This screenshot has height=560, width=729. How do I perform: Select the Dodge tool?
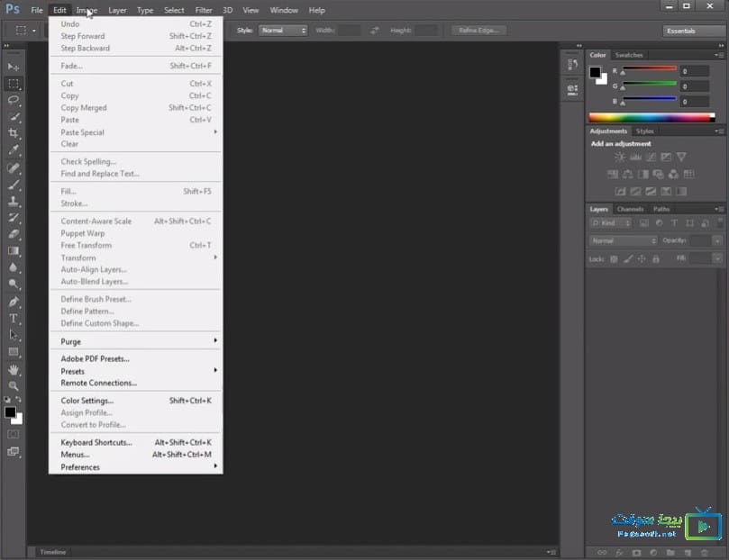[13, 285]
